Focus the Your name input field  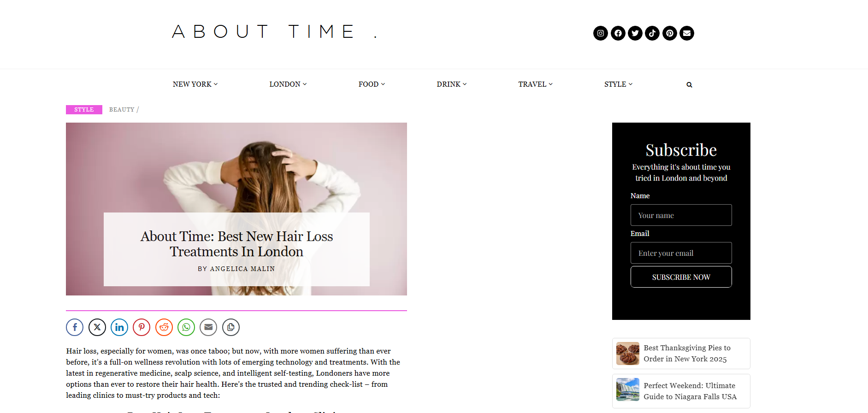coord(681,215)
